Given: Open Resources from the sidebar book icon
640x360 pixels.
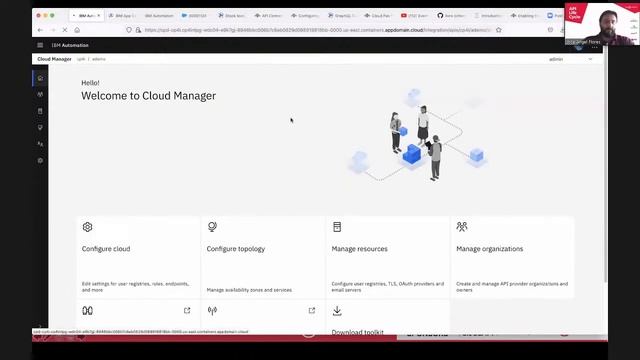Looking at the screenshot, I should [40, 111].
